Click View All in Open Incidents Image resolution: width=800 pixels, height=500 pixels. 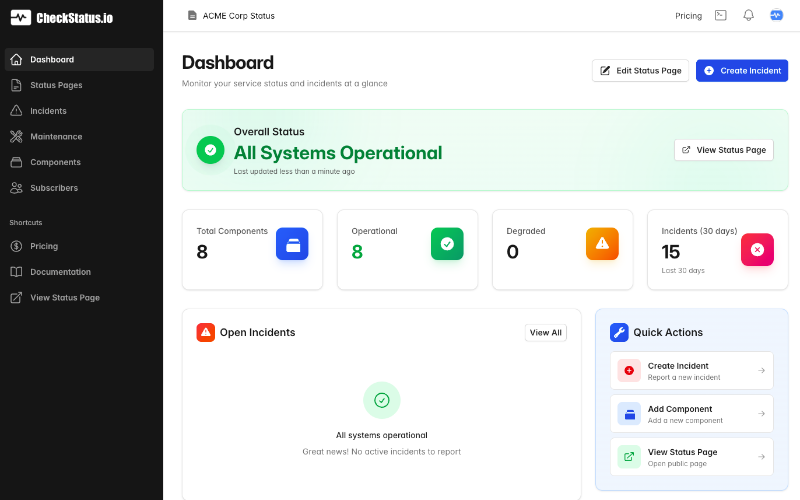pyautogui.click(x=545, y=333)
